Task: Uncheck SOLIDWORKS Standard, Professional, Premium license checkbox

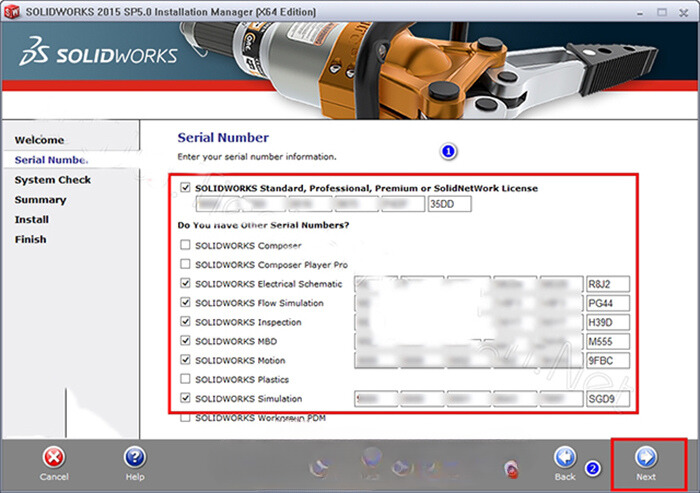Action: [x=185, y=188]
